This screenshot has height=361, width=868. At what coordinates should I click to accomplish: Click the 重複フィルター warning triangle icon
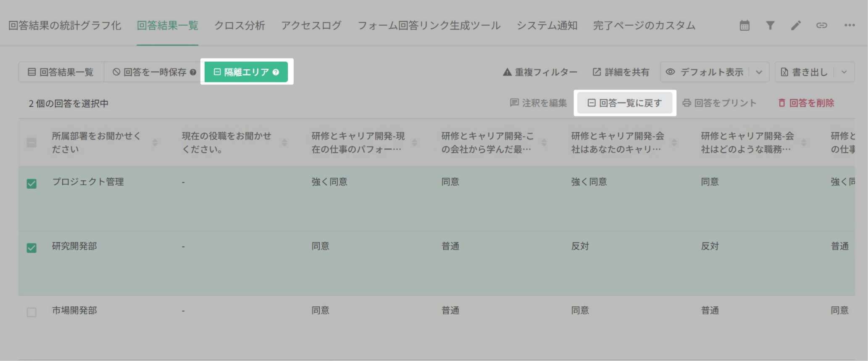tap(507, 72)
